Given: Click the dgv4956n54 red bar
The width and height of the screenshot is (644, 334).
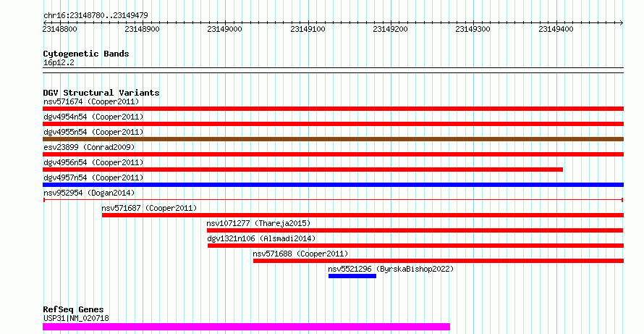Looking at the screenshot, I should coord(302,170).
